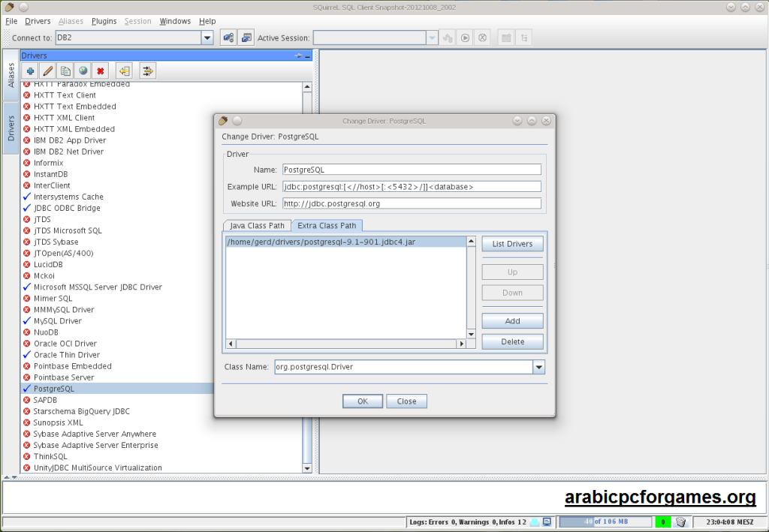Open the File menu
This screenshot has height=532, width=769.
point(11,21)
